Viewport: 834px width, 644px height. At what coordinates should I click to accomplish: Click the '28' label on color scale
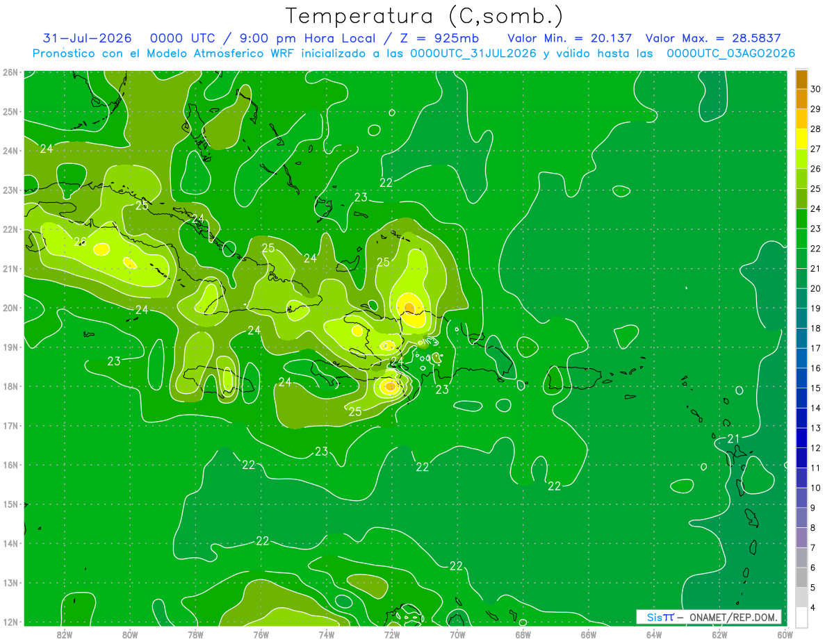tap(816, 129)
